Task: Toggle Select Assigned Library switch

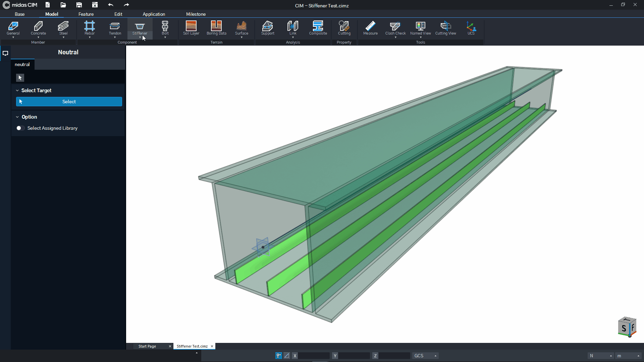Action: coord(20,128)
